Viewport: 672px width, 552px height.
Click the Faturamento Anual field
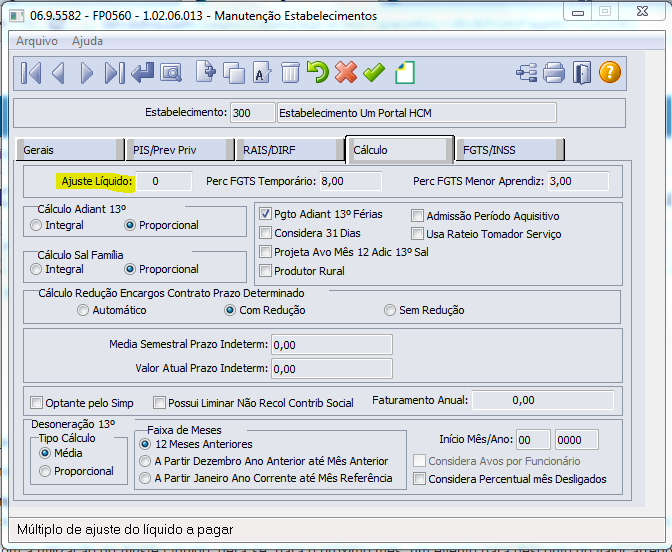tap(543, 400)
